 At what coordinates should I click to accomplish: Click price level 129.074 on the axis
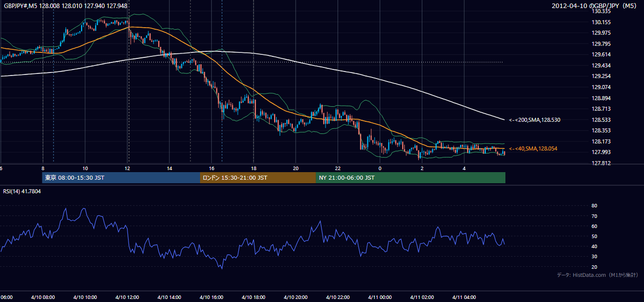pyautogui.click(x=601, y=87)
